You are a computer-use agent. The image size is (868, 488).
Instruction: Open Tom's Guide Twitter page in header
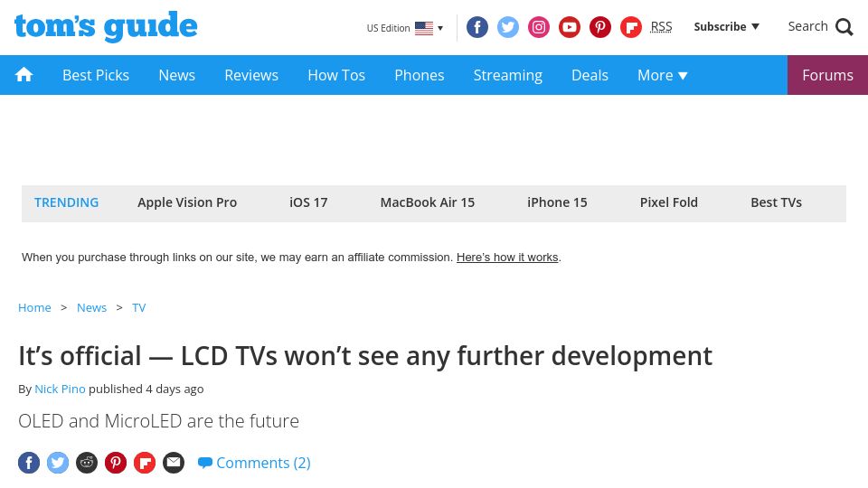pos(507,27)
